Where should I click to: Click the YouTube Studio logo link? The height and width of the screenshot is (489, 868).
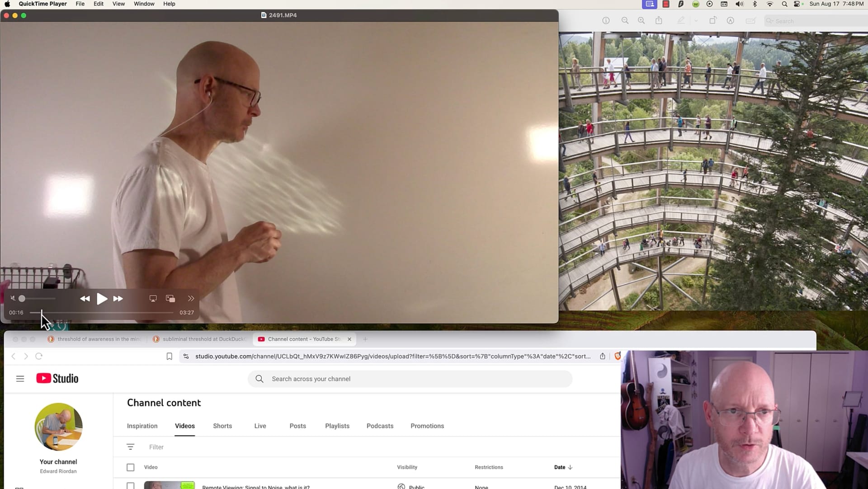pos(57,378)
